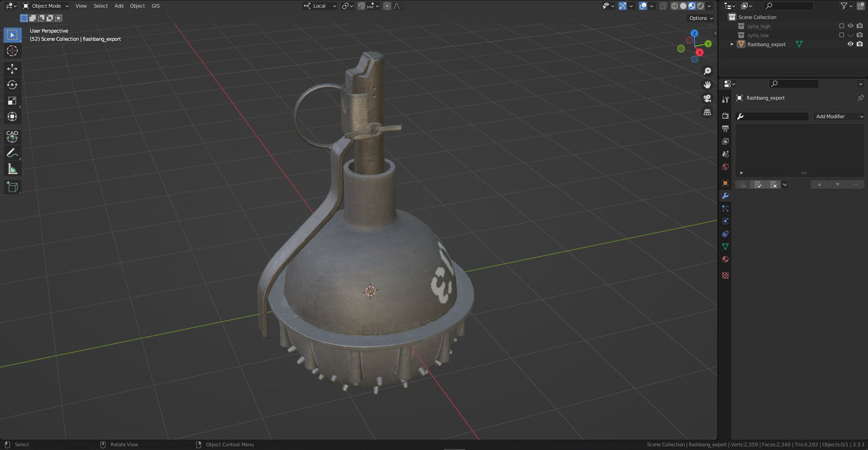This screenshot has height=450, width=868.
Task: Select the Rotate tool
Action: pyautogui.click(x=12, y=85)
